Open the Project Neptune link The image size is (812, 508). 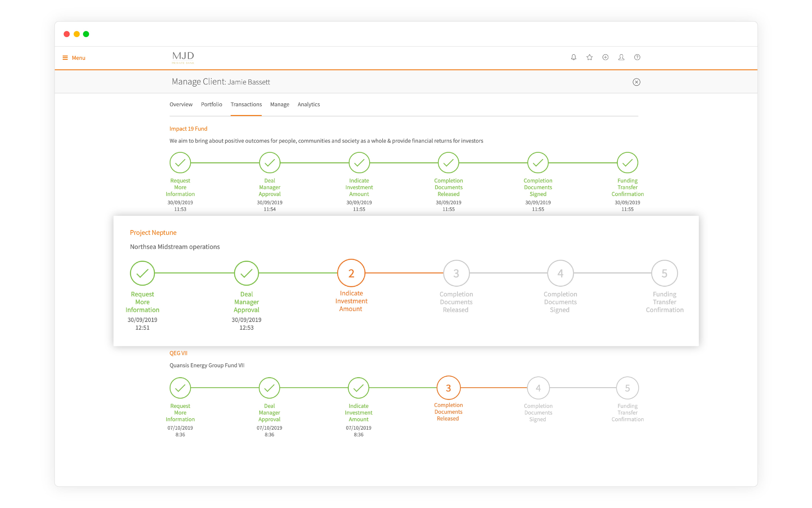click(153, 233)
